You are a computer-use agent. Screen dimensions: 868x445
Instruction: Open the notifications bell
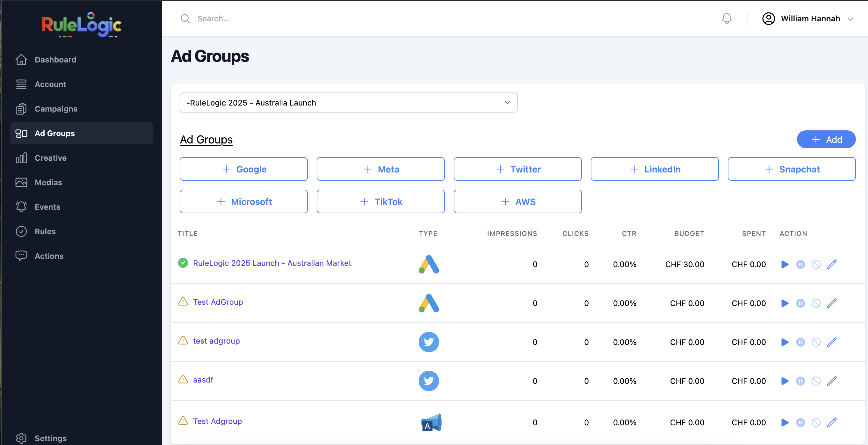point(727,18)
